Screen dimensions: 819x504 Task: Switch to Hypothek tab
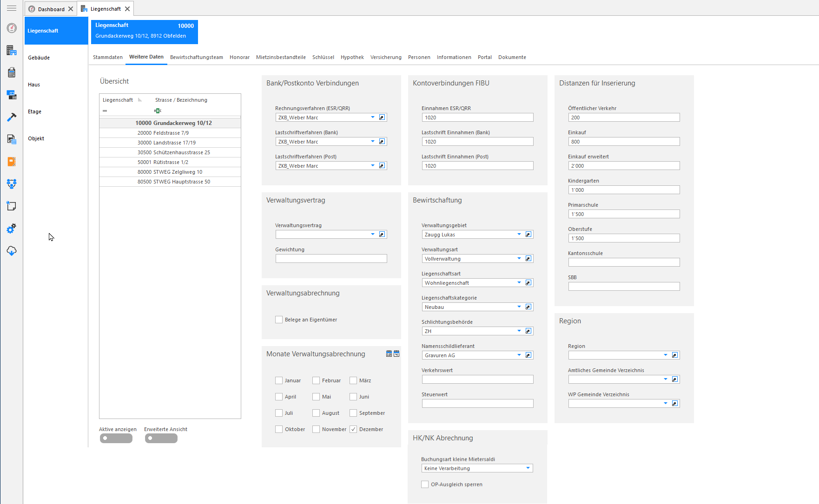click(x=352, y=57)
